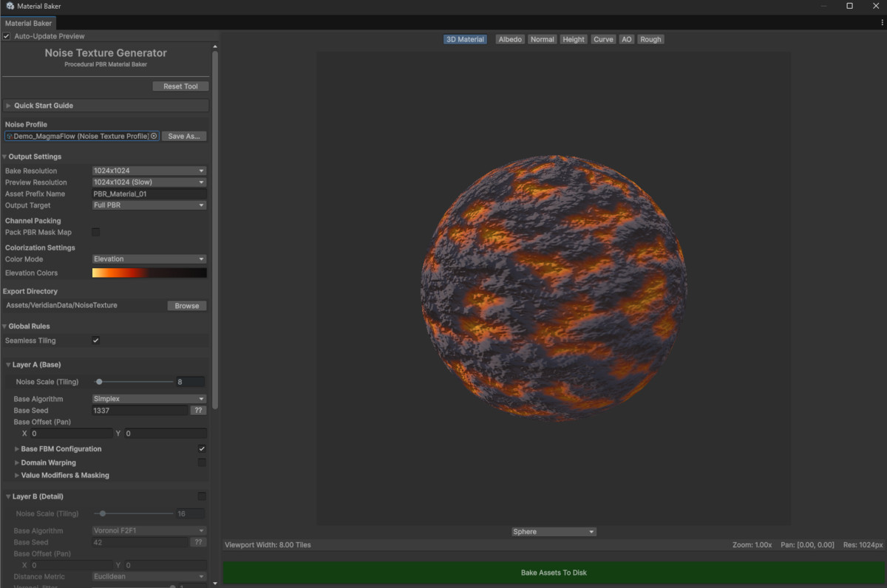Open the Elevation Colors gradient editor
The image size is (887, 588).
[x=149, y=273]
